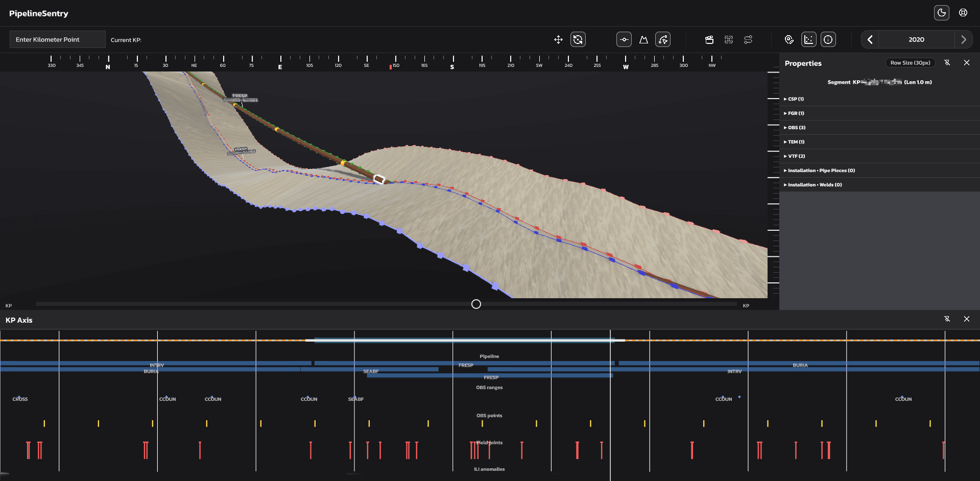
Task: Activate the curved path tool
Action: [662, 39]
